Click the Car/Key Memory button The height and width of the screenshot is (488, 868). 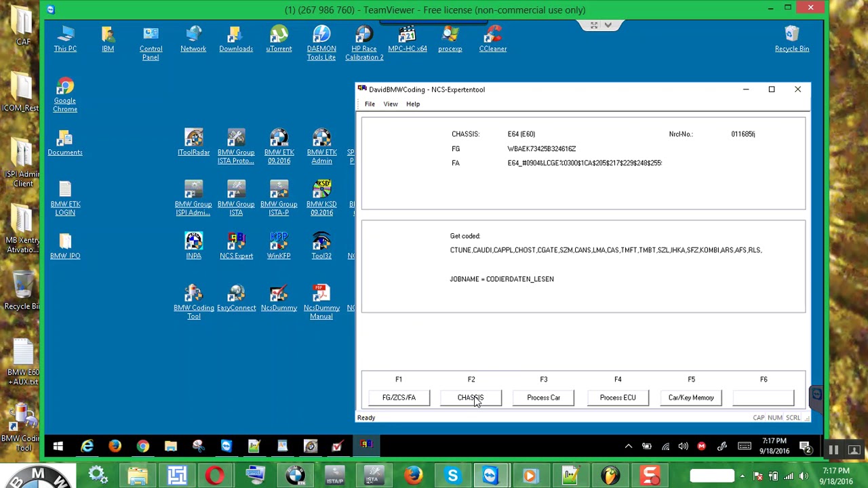[x=691, y=398]
